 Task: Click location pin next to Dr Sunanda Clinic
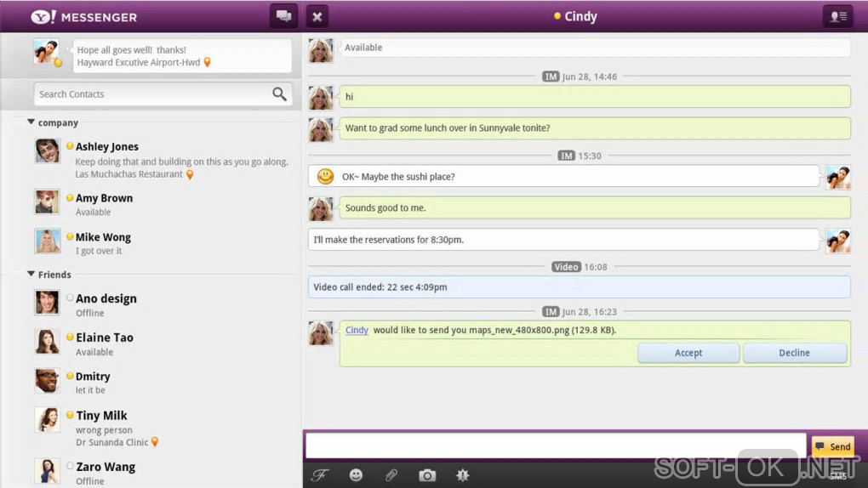point(155,442)
